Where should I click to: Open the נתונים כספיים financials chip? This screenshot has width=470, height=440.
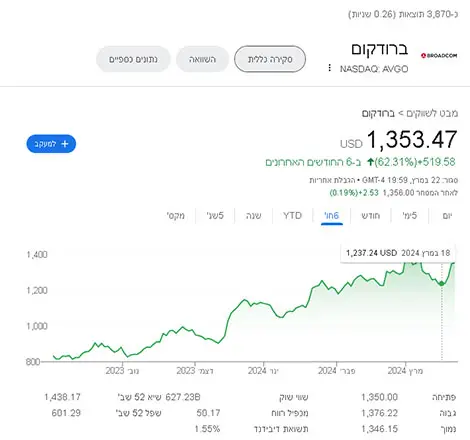[133, 59]
